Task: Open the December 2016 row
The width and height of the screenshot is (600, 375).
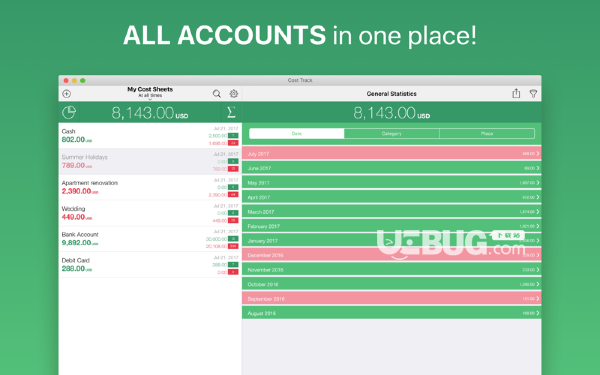Action: pos(391,255)
